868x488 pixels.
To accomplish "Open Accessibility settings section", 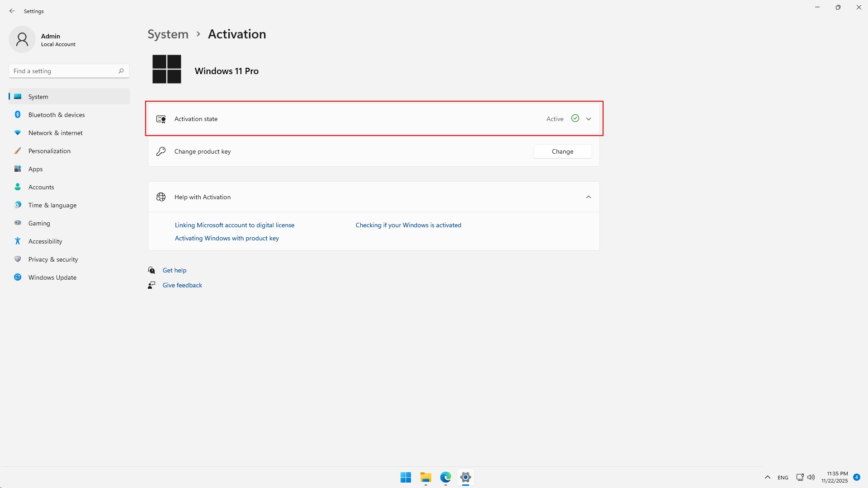I will (45, 241).
